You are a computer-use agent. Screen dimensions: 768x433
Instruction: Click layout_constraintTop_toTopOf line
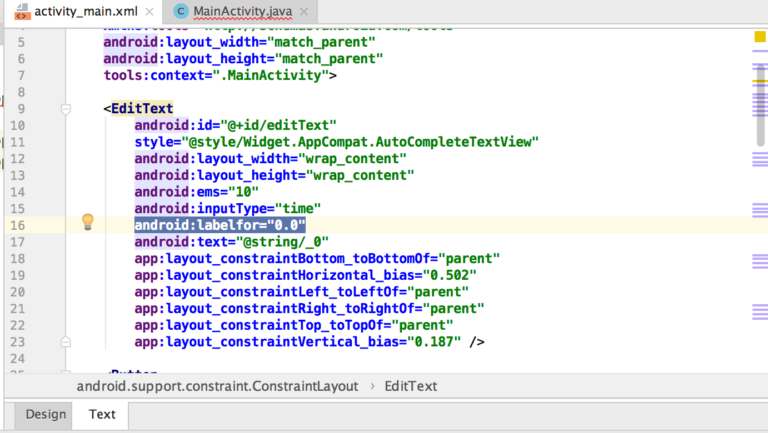[294, 325]
